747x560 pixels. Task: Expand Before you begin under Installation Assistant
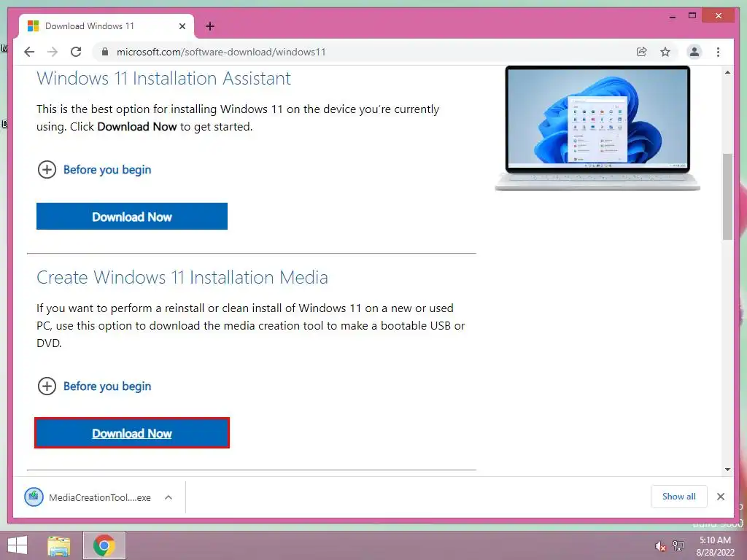94,169
